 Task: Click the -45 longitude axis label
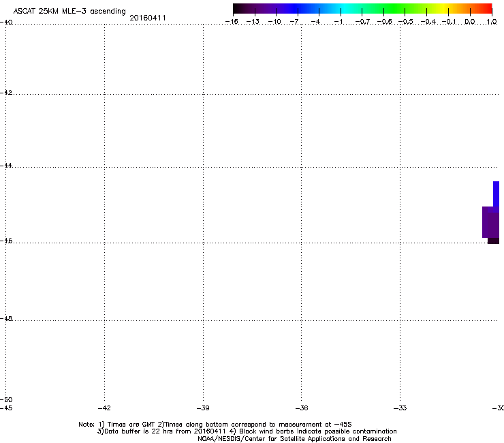click(x=6, y=408)
